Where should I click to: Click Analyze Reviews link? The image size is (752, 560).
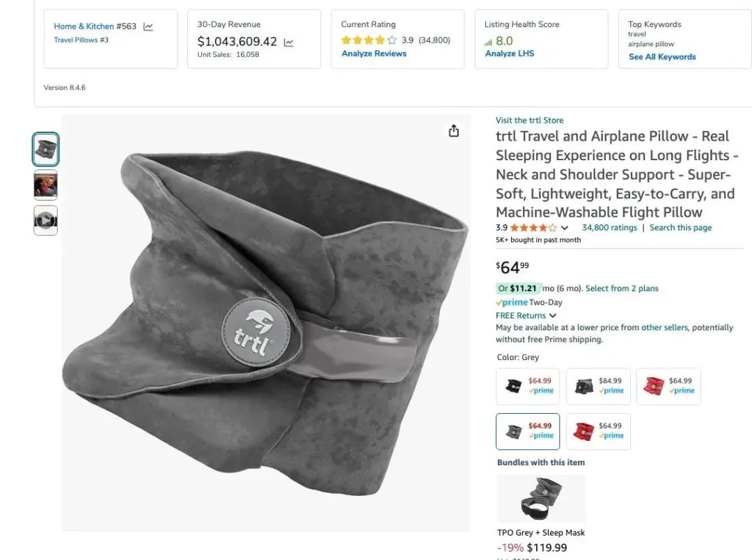click(x=374, y=54)
